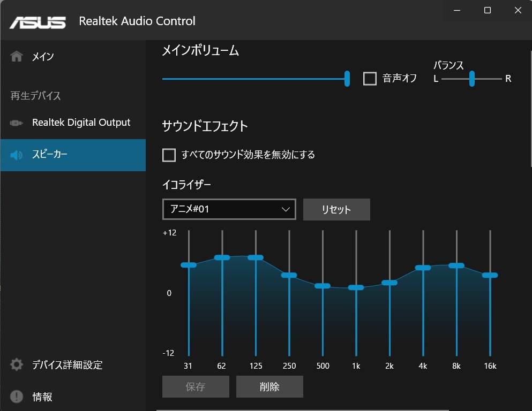Click the gear icon for デバイス詳細設定
The image size is (532, 411).
[16, 364]
